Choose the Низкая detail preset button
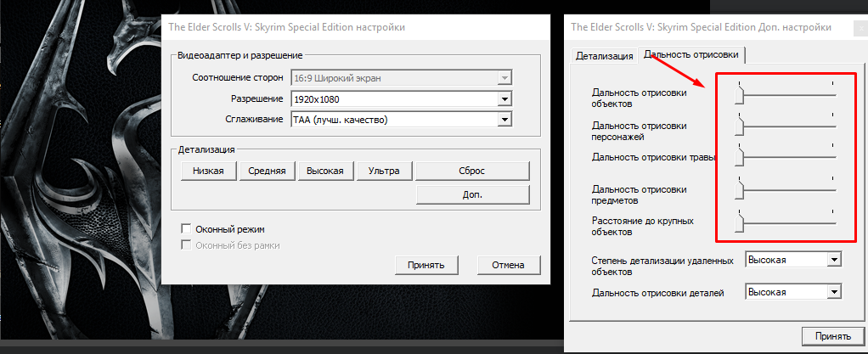The width and height of the screenshot is (868, 354). point(208,171)
